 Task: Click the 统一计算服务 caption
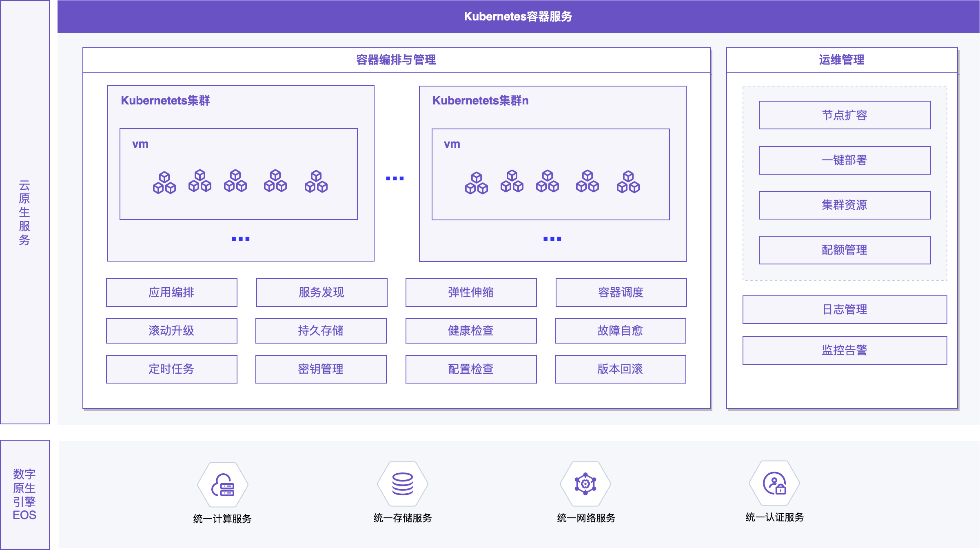(222, 519)
